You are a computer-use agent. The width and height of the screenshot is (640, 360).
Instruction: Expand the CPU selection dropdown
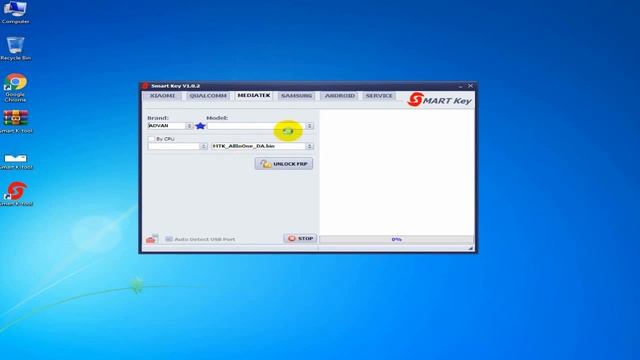[203, 146]
